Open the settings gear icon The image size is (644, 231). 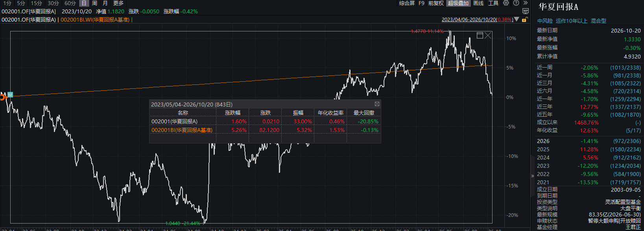tap(506, 3)
